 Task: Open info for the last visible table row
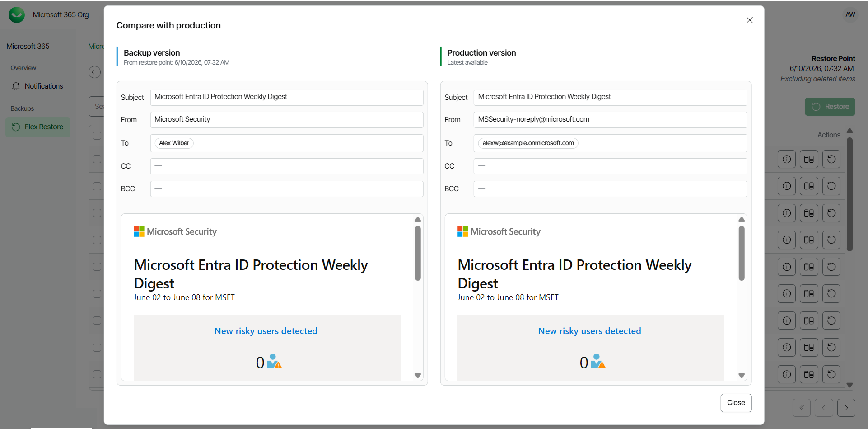pos(786,374)
